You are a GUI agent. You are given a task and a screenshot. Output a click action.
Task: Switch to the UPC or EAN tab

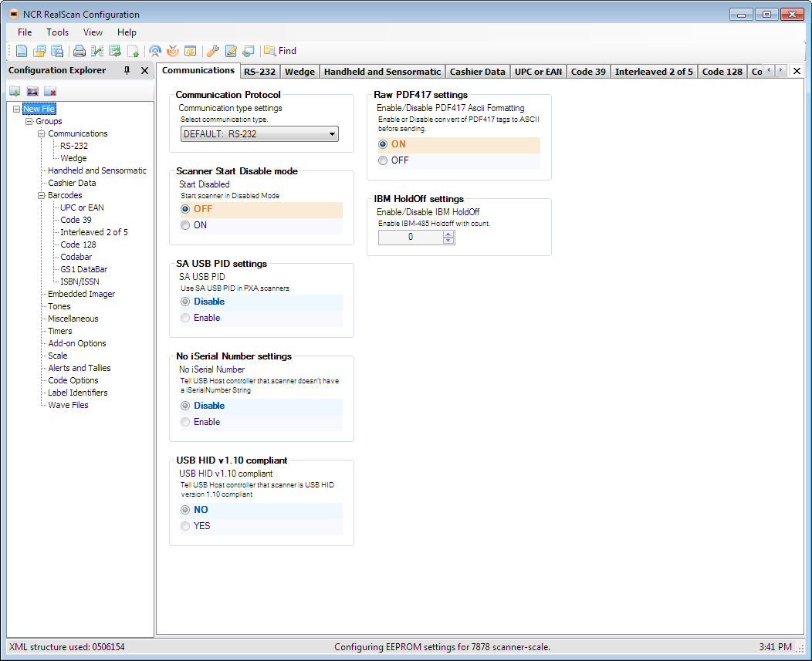[x=538, y=72]
